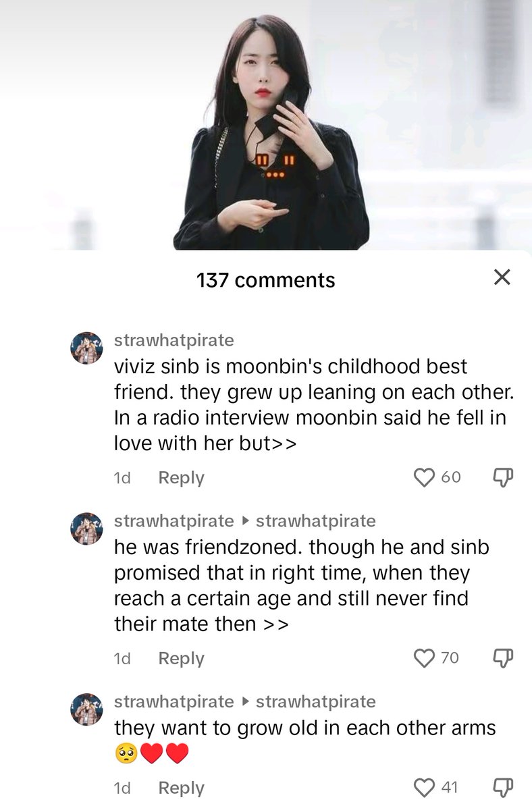Viewport: 532px width, 810px height.
Task: Open strawhatpirate username starting the second comment
Action: pyautogui.click(x=174, y=520)
